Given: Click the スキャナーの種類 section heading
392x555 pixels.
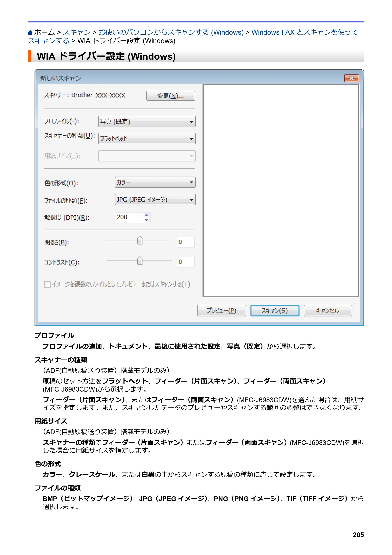Looking at the screenshot, I should tap(61, 360).
